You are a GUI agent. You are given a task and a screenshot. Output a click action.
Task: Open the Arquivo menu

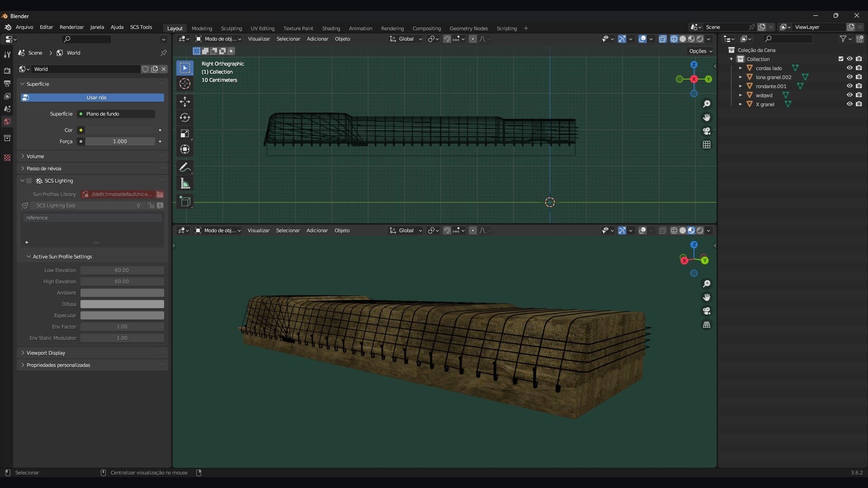tap(24, 27)
